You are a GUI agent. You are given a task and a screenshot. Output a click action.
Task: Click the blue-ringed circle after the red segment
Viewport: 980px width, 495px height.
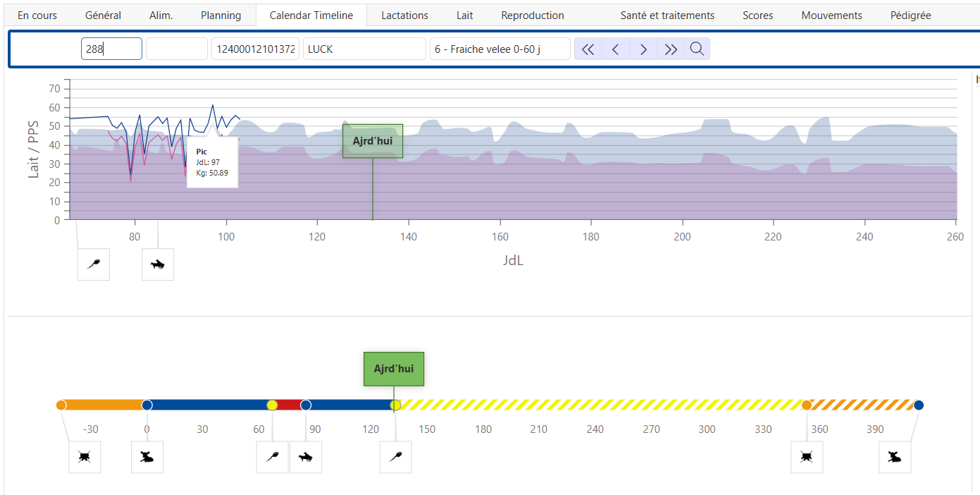pos(306,405)
